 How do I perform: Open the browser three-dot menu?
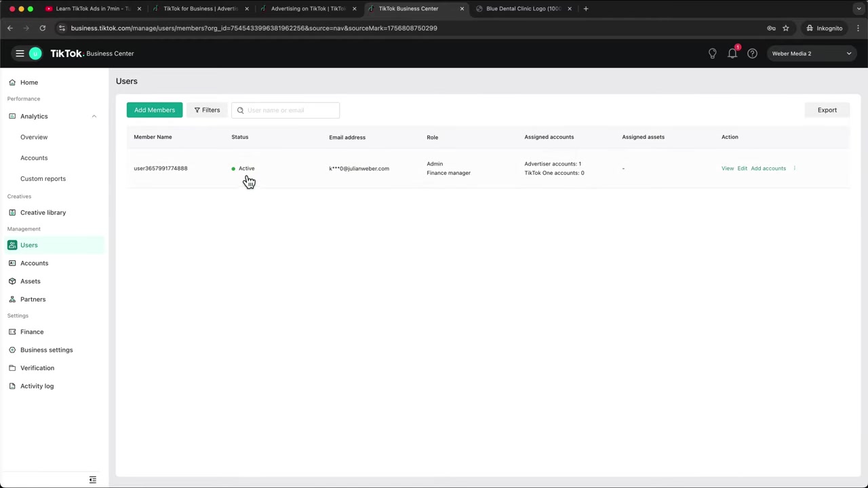859,28
